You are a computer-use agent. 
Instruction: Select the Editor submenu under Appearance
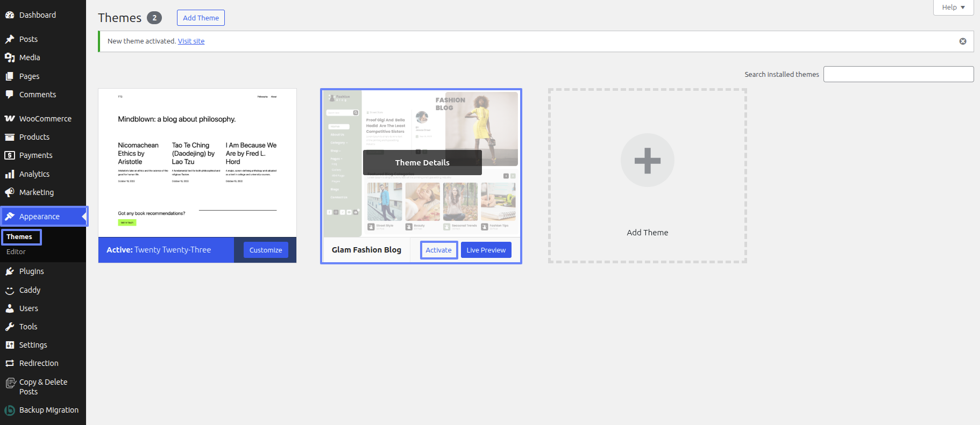(x=16, y=251)
